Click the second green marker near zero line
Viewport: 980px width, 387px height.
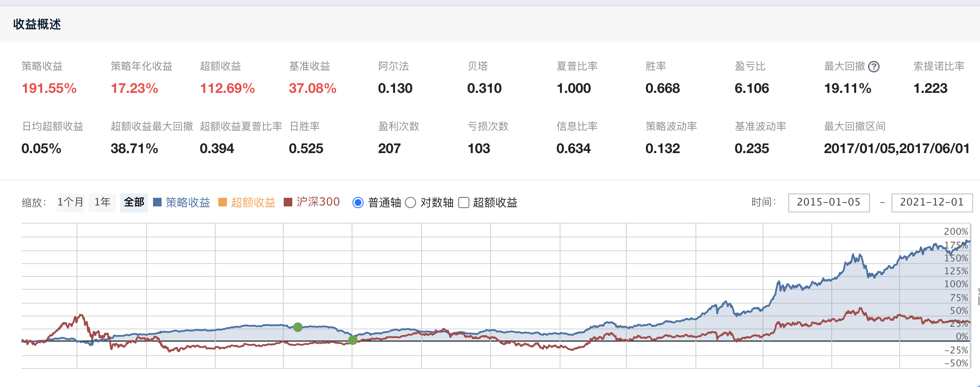coord(352,340)
